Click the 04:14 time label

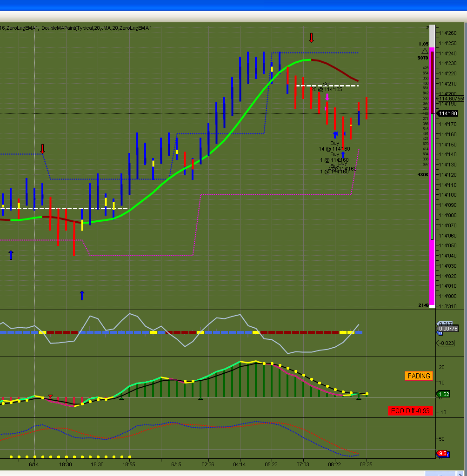pyautogui.click(x=240, y=464)
